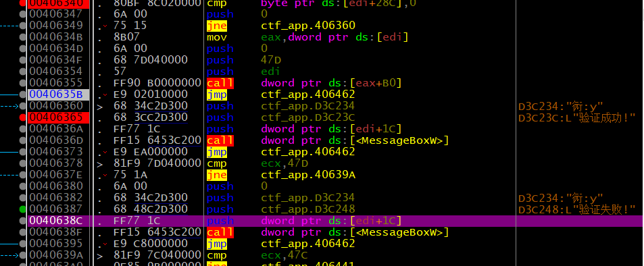Click the comment D3C248:L"验证失败!"
The height and width of the screenshot is (266, 644).
(x=577, y=209)
